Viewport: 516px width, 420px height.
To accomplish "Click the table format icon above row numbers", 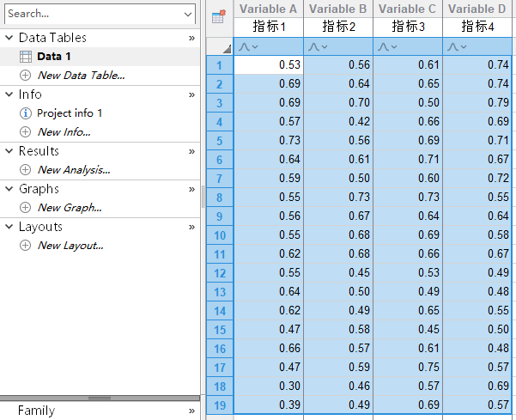I will tap(218, 17).
